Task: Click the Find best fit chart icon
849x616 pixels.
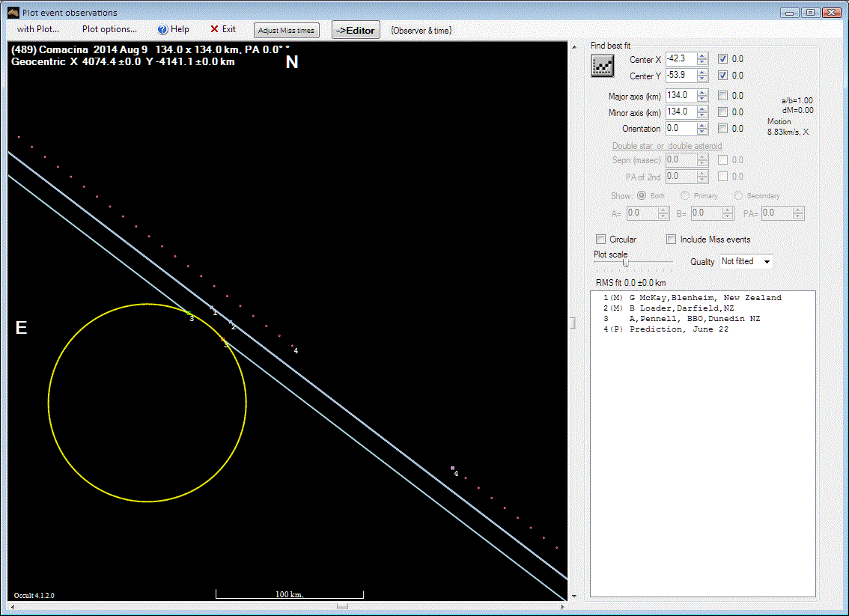Action: (602, 66)
